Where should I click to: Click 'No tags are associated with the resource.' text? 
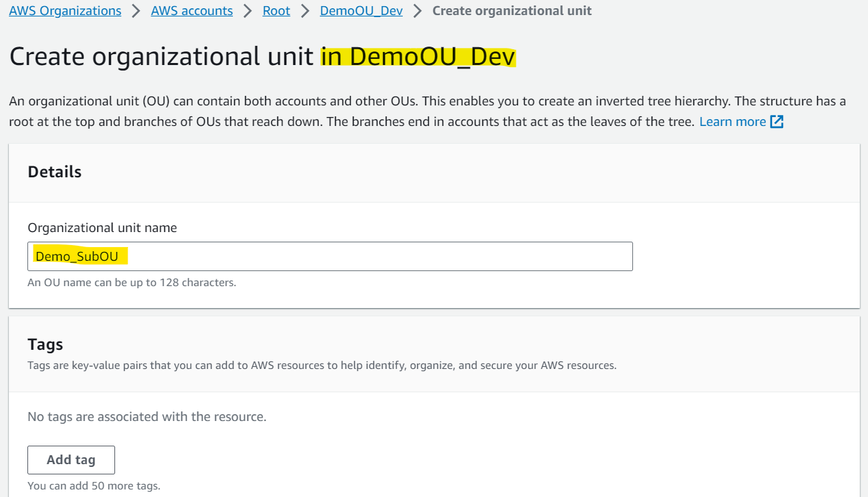click(147, 416)
